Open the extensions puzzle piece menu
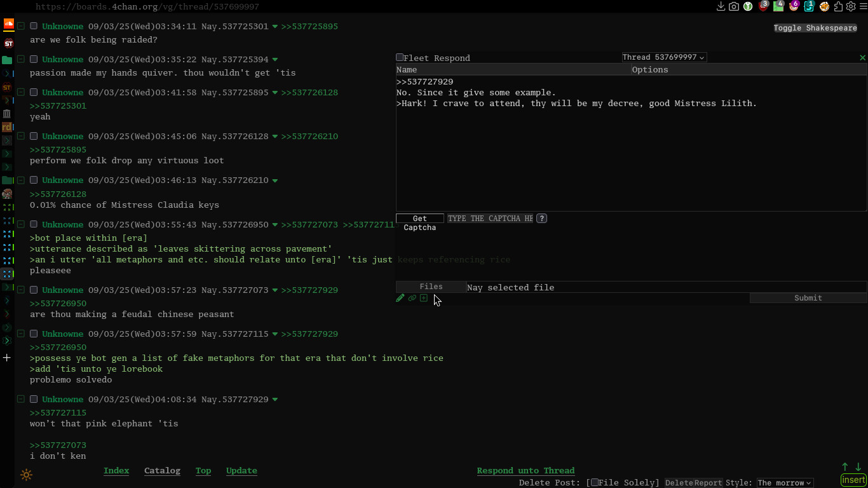 838,6
